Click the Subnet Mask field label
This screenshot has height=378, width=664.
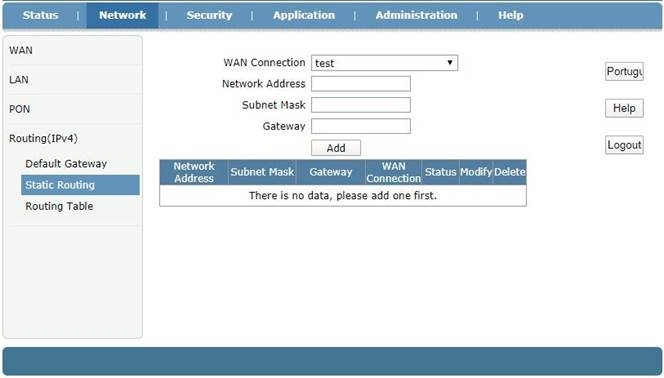coord(274,105)
